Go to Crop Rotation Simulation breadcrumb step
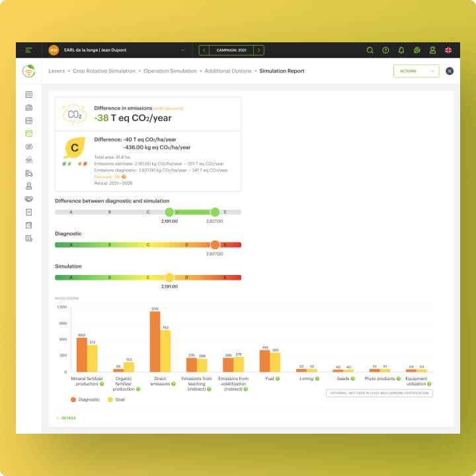Viewport: 476px width, 476px height. [104, 71]
